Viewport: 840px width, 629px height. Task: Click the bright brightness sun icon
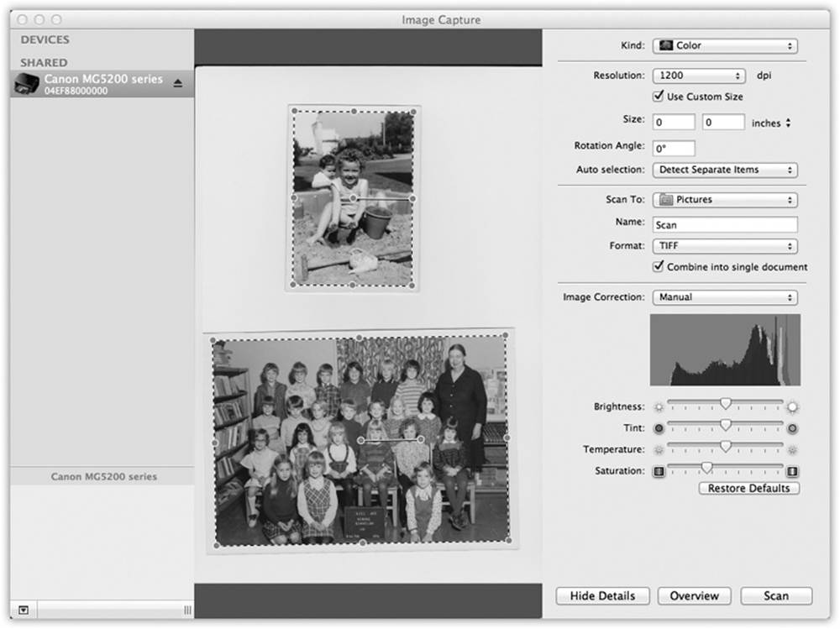[x=792, y=407]
